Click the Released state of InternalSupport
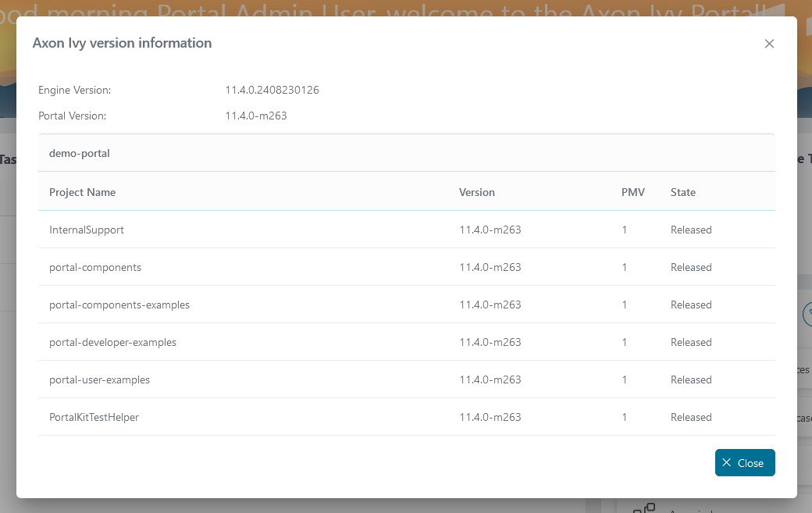The height and width of the screenshot is (513, 812). pos(691,230)
